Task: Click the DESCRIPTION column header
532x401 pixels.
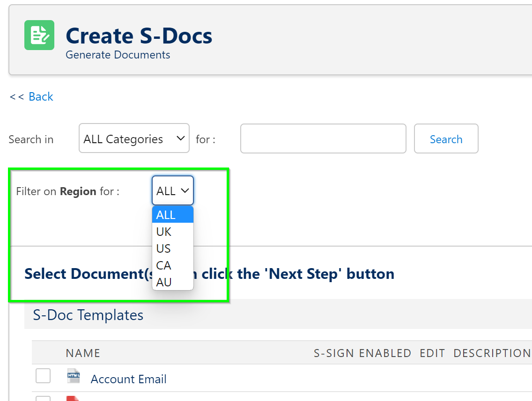Action: 492,353
